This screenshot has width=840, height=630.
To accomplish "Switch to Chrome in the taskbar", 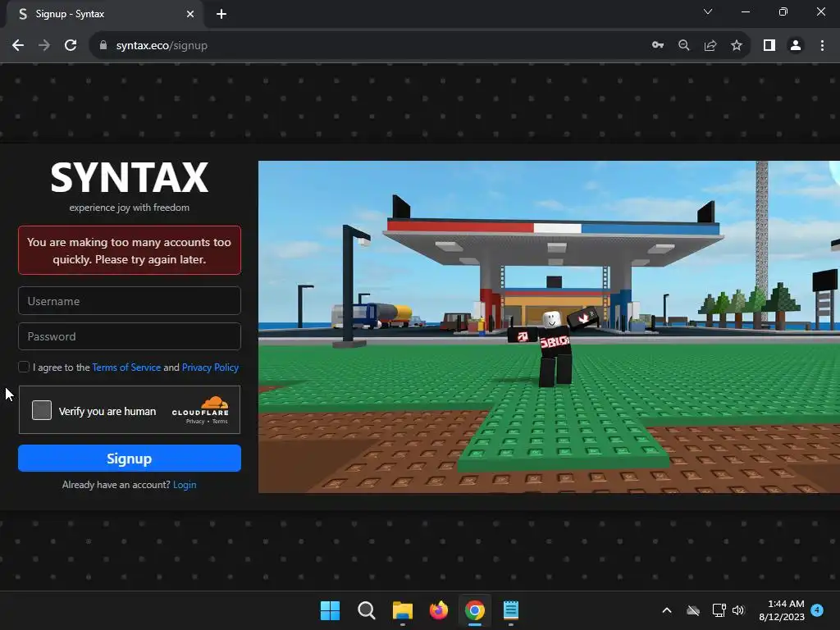I will 475,610.
